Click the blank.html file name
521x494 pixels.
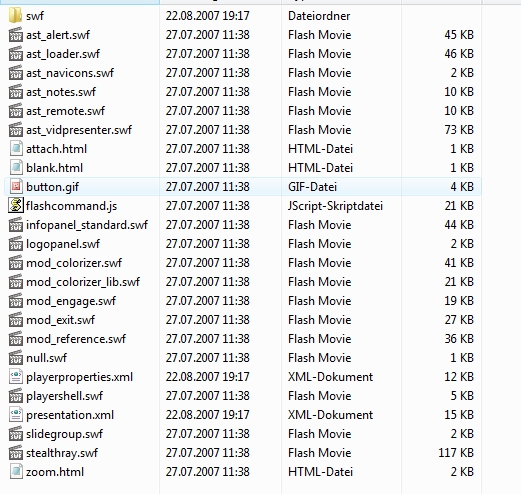point(55,168)
